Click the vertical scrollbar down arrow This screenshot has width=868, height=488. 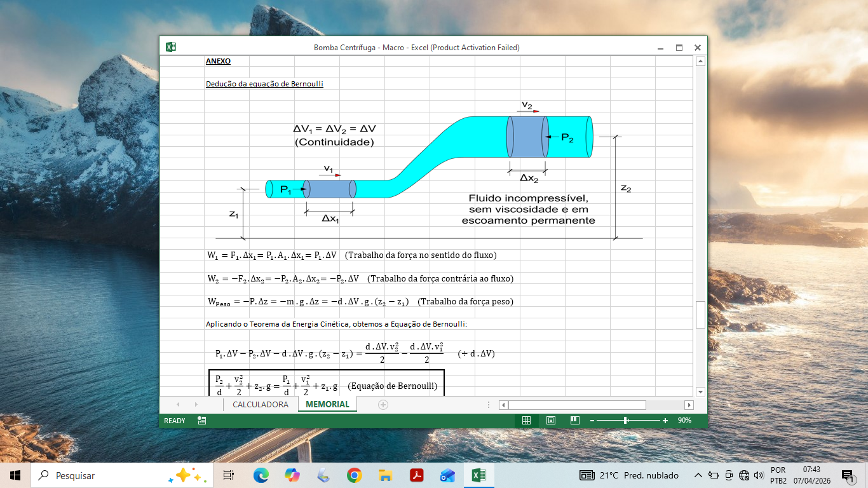click(x=700, y=391)
